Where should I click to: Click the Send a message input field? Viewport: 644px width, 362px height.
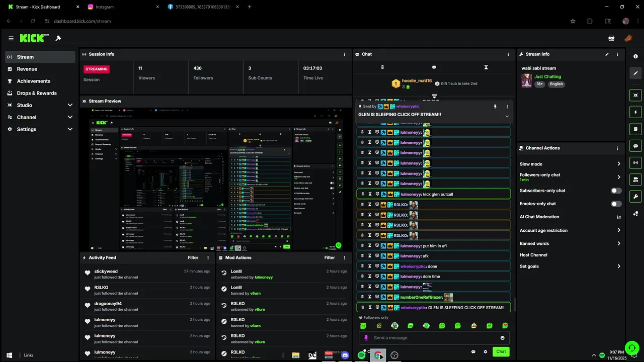[434, 338]
